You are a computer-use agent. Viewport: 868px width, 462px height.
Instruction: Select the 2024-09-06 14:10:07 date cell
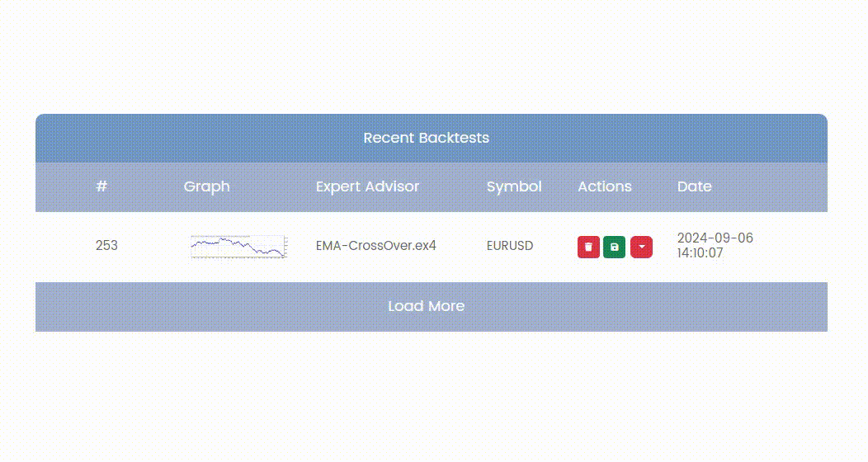pos(715,245)
